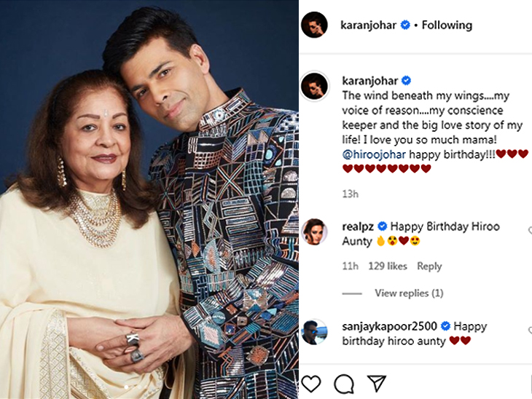The height and width of the screenshot is (399, 532).
Task: Share the post via paper plane icon
Action: click(376, 384)
